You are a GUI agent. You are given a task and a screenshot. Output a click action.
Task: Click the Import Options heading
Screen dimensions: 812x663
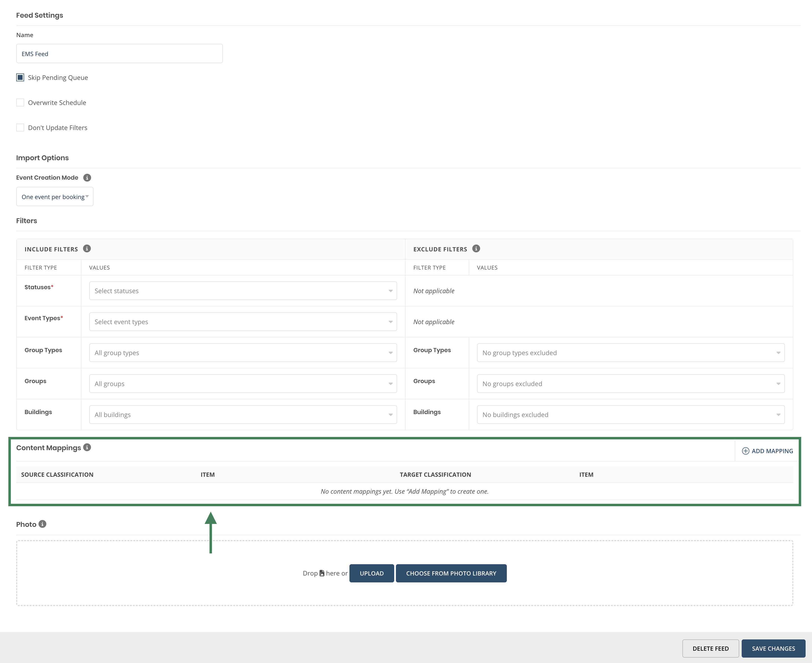[x=42, y=158]
